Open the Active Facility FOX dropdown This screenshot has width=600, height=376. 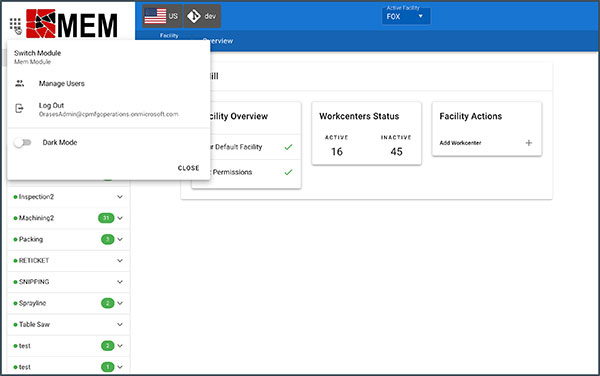point(406,16)
